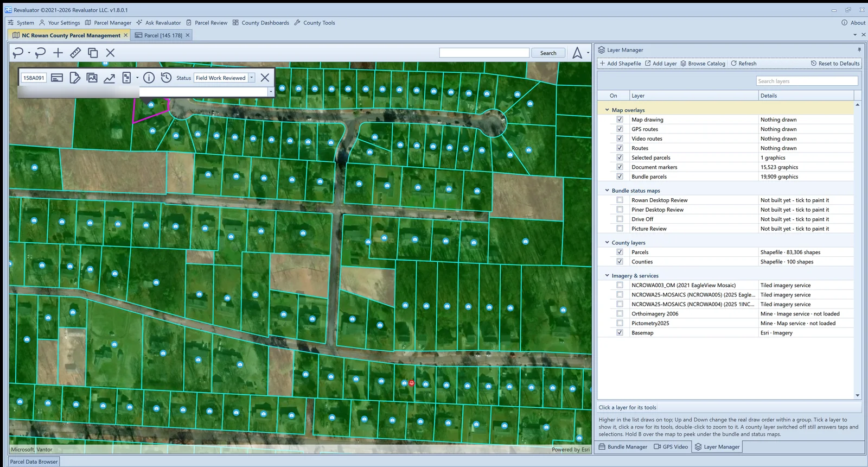The image size is (868, 467).
Task: Choose the second lasso tool beside the plus
Action: point(40,53)
